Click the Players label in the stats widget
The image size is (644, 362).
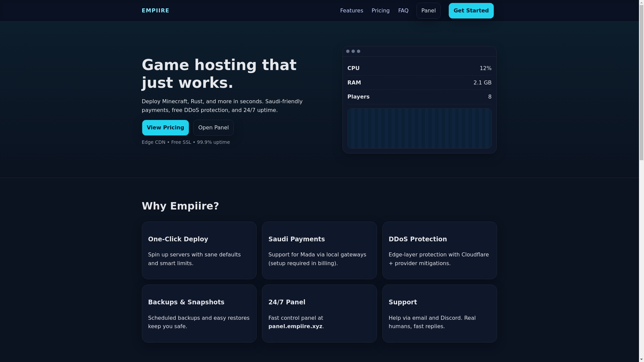tap(358, 97)
